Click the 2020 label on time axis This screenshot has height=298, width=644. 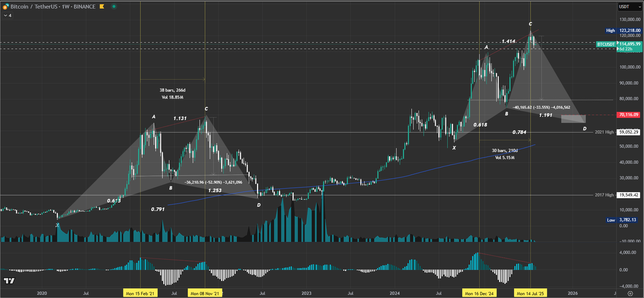pyautogui.click(x=42, y=294)
